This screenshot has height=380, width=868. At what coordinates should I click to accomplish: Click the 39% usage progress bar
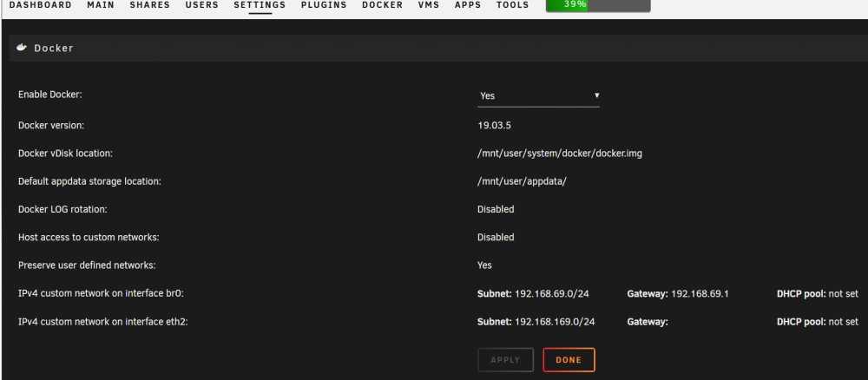tap(598, 5)
